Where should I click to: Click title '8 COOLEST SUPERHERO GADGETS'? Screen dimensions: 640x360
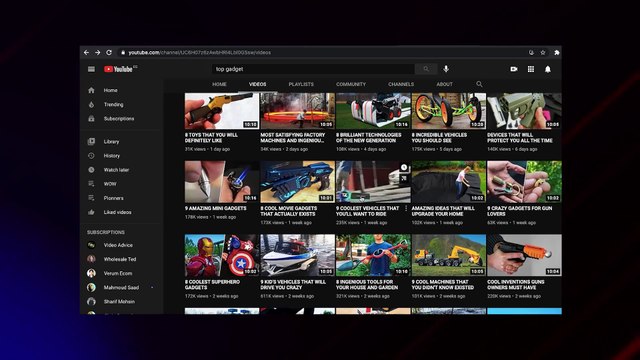pyautogui.click(x=212, y=284)
